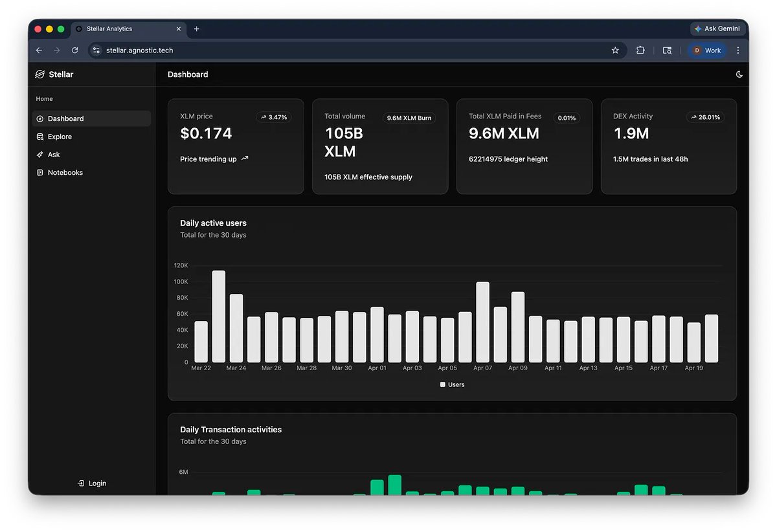Click the Dashboard gauge icon
The height and width of the screenshot is (532, 777).
pyautogui.click(x=40, y=118)
